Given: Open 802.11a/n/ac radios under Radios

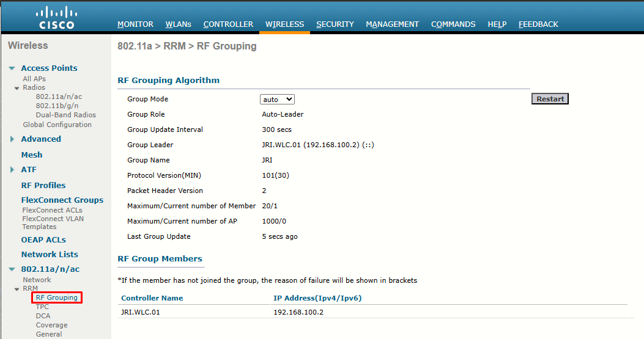Looking at the screenshot, I should point(59,97).
